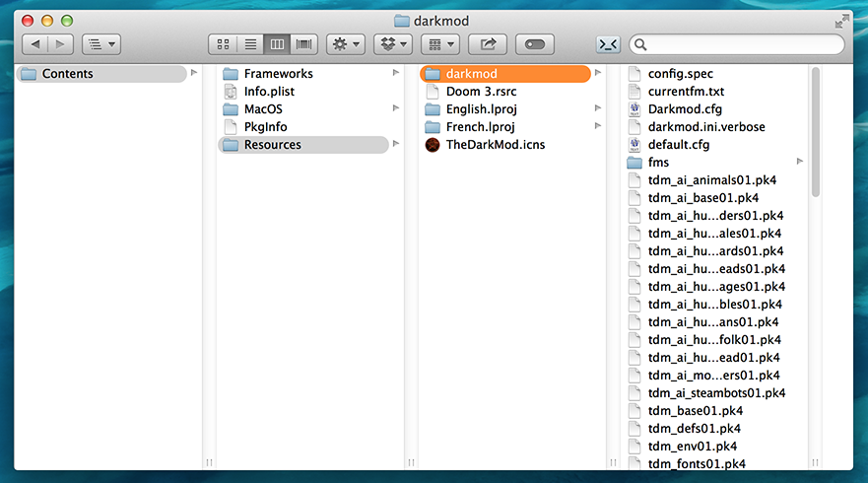Click the tdm_base01.pk4 file icon
The height and width of the screenshot is (483, 868).
[x=634, y=410]
